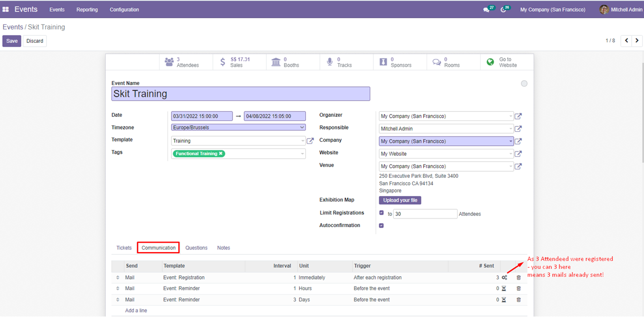This screenshot has width=644, height=317.
Task: Open external link beside Template field
Action: click(310, 141)
